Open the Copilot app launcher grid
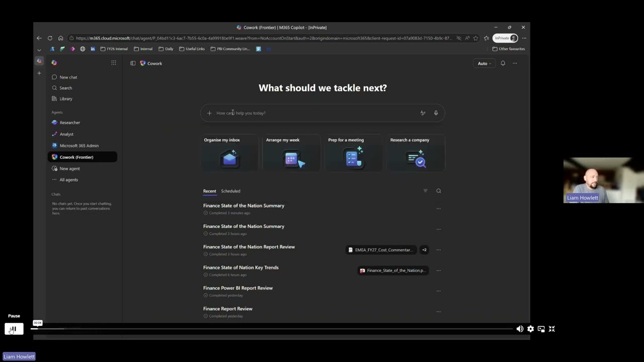644x362 pixels. point(114,63)
